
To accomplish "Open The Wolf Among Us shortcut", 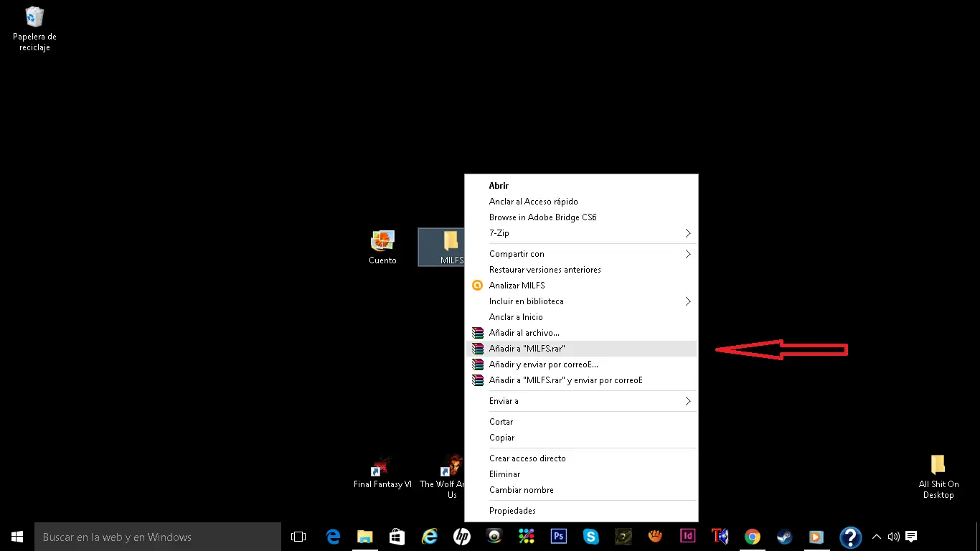I will [x=452, y=465].
